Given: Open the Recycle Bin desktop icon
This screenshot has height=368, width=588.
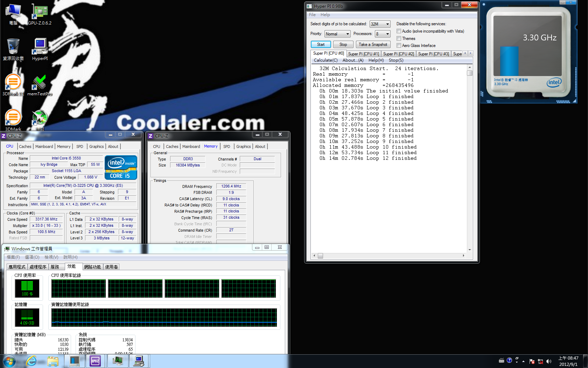Looking at the screenshot, I should [13, 49].
